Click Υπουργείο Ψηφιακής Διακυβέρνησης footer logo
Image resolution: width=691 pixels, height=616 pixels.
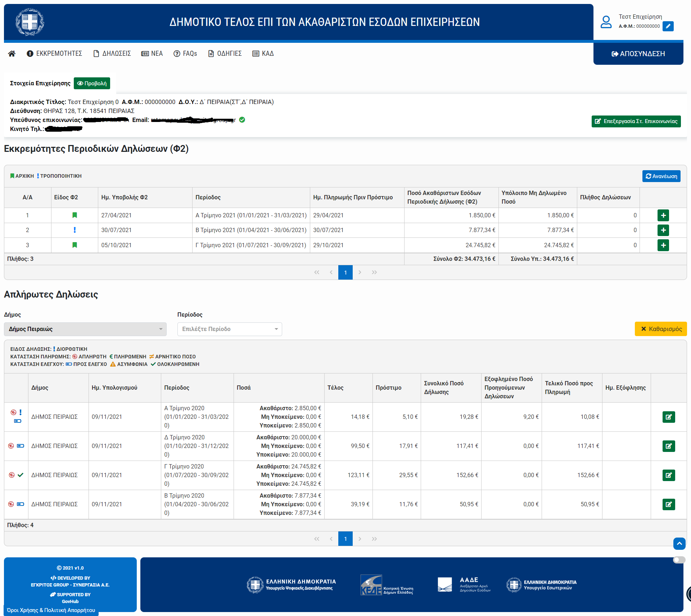[x=292, y=585]
